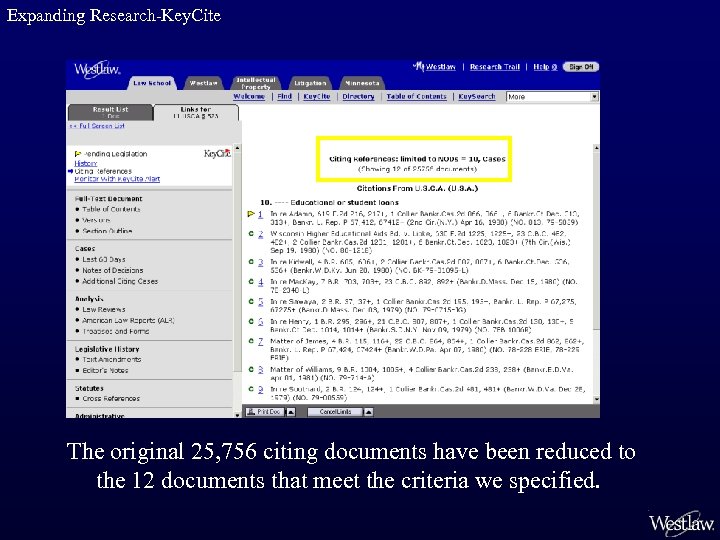Viewport: 720px width, 540px height.
Task: Open Additional Citing Cases
Action: coord(120,281)
